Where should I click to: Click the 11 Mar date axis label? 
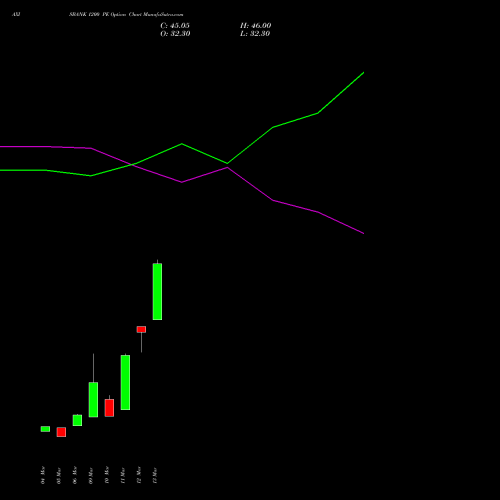point(123,475)
